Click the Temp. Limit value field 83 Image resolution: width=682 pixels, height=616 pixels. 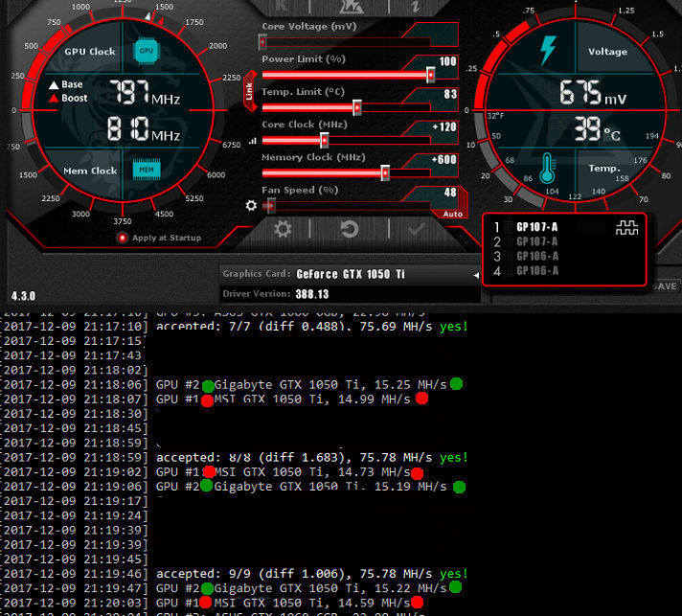pos(450,94)
